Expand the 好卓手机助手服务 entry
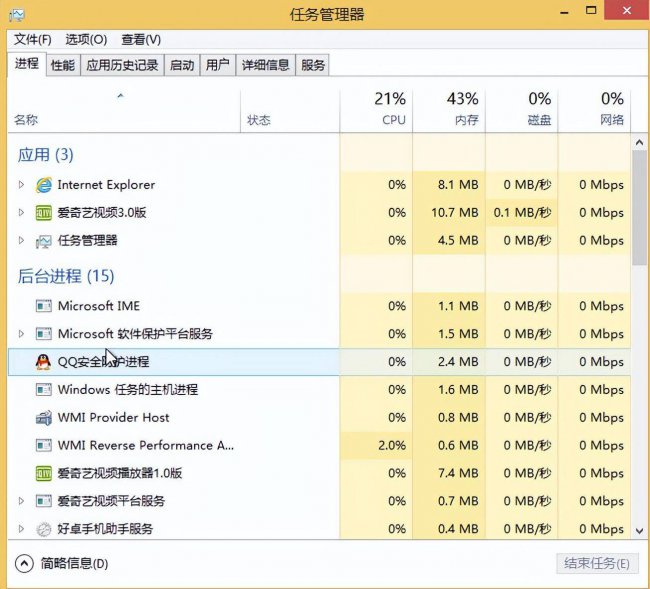The height and width of the screenshot is (589, 650). click(x=21, y=528)
